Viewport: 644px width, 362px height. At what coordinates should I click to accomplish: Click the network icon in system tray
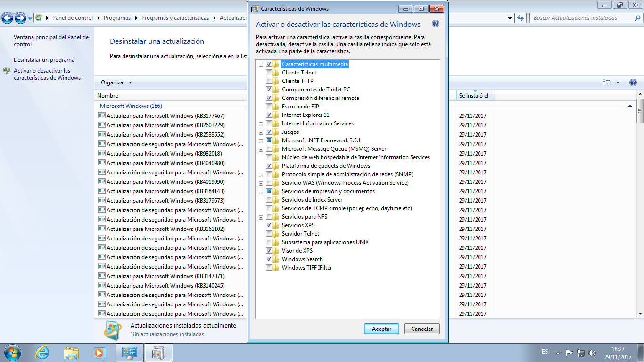[x=581, y=353]
